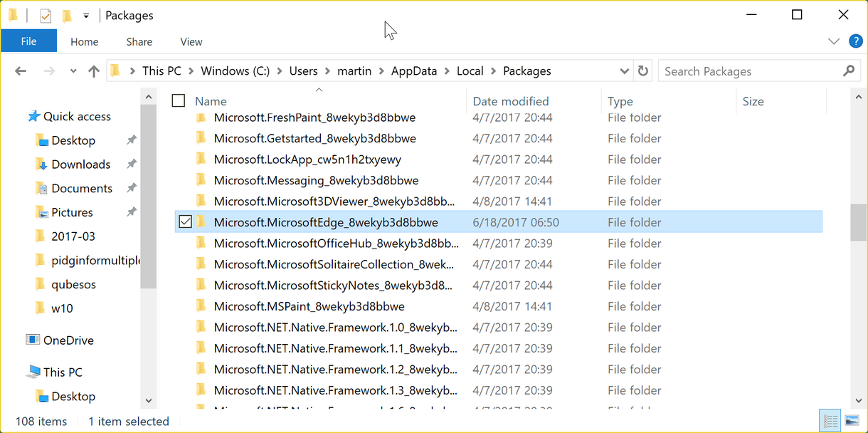
Task: Select the Microsoft.MicrosoftOfficeHub folder icon
Action: pyautogui.click(x=201, y=243)
